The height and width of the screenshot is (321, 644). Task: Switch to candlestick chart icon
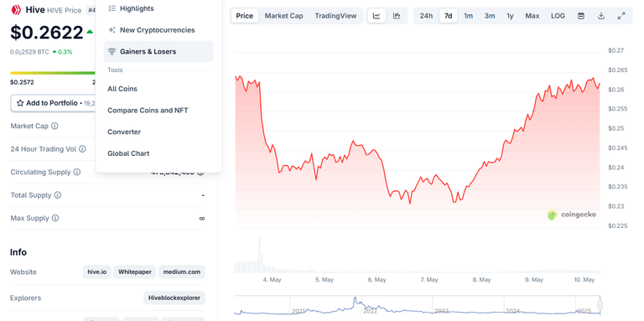(397, 16)
